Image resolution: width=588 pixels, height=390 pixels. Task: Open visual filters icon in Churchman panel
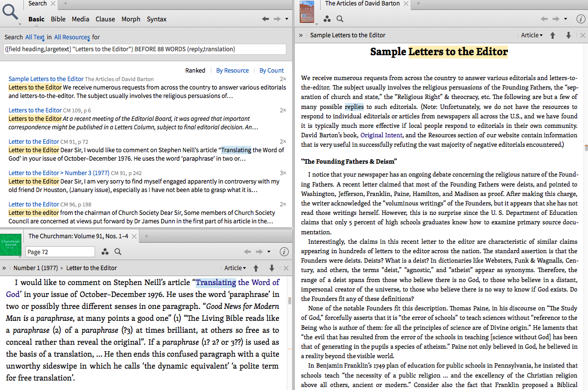[105, 252]
